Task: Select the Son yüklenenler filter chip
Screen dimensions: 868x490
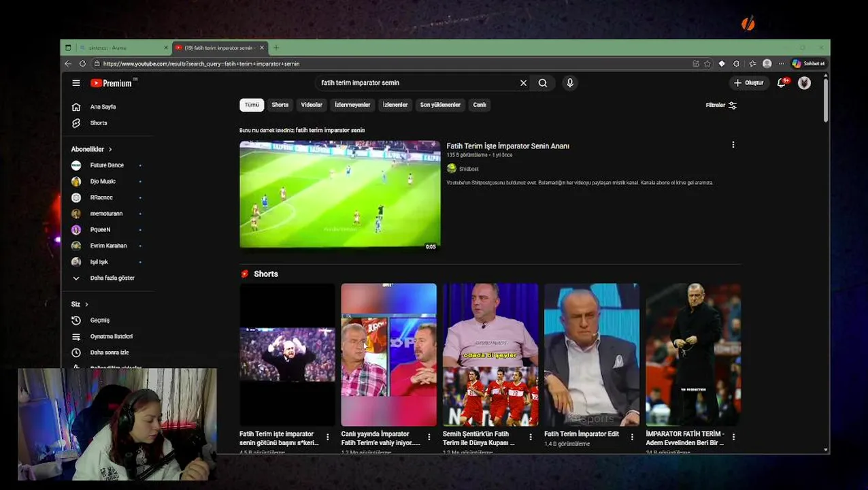Action: coord(440,105)
